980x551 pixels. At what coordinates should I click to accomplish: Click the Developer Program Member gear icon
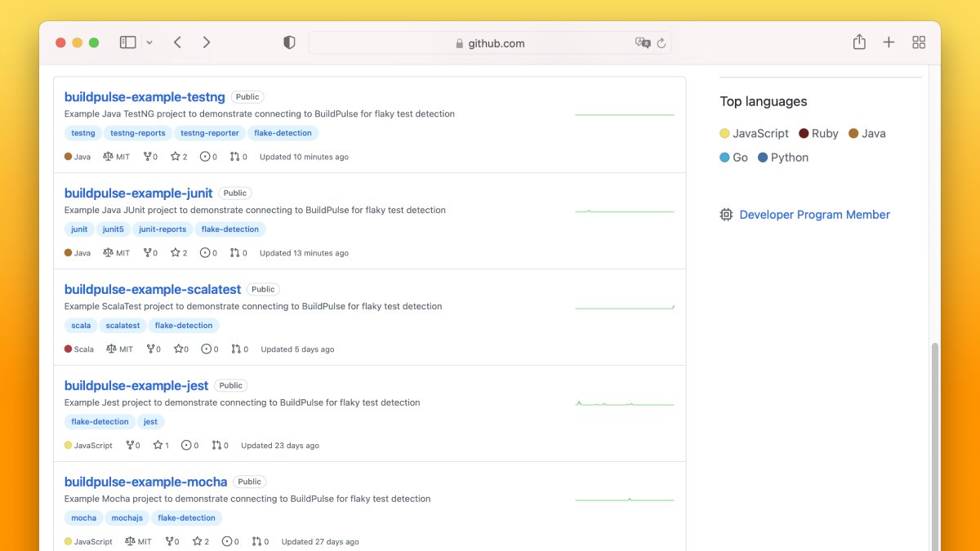(726, 214)
